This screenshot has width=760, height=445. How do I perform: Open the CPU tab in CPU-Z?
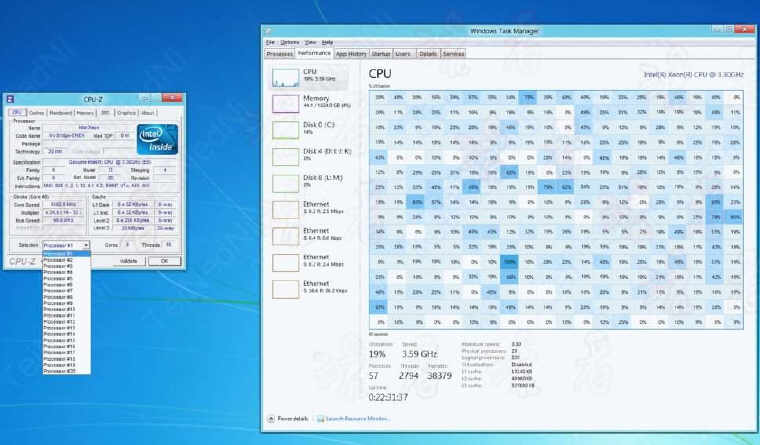(17, 113)
